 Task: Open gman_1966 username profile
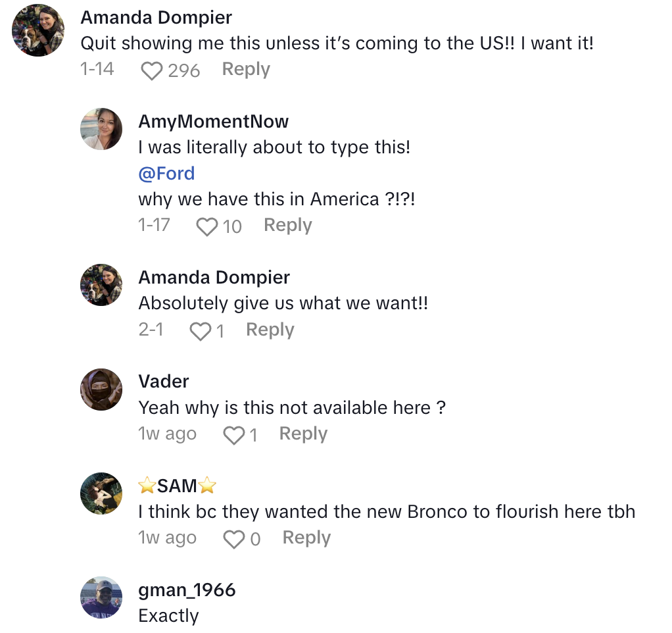(x=187, y=590)
